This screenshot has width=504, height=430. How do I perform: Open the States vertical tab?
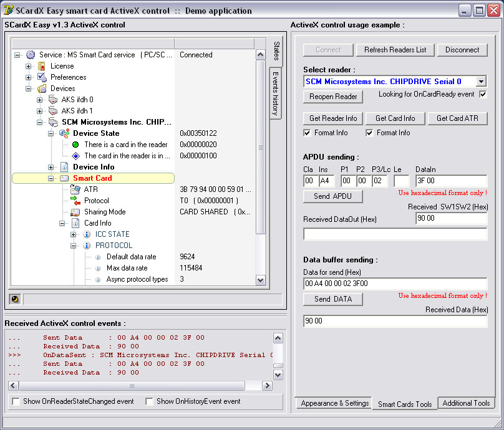click(x=276, y=50)
